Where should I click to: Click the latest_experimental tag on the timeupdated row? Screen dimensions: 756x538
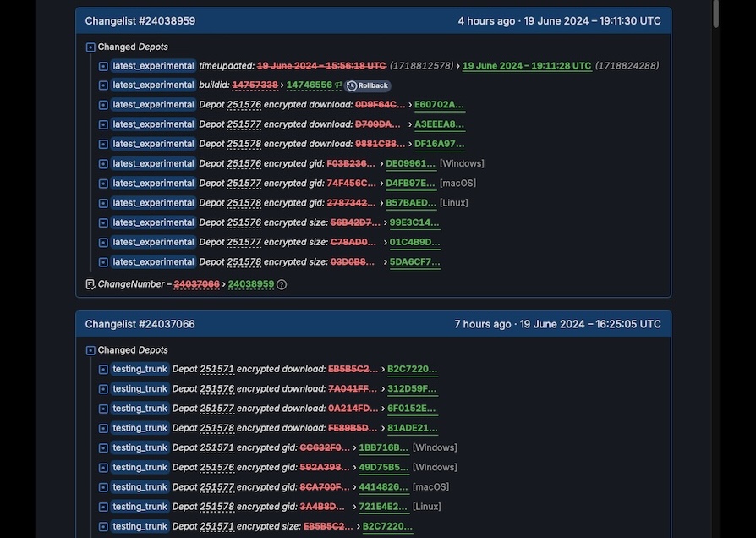[x=153, y=66]
